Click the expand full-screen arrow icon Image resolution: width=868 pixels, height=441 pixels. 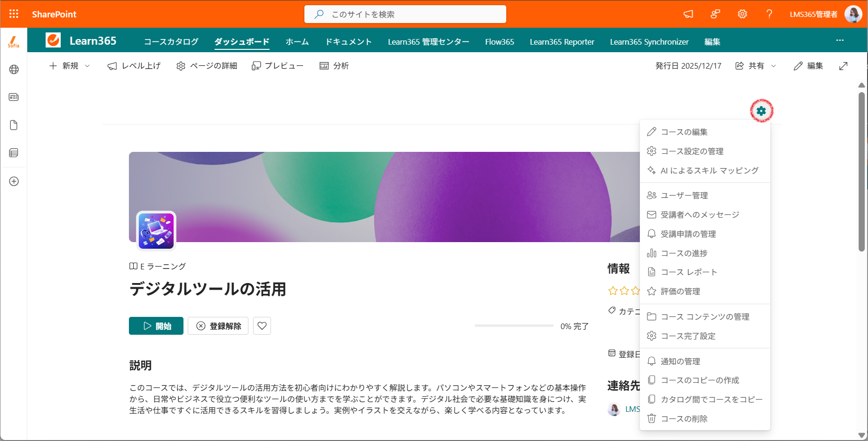tap(843, 66)
